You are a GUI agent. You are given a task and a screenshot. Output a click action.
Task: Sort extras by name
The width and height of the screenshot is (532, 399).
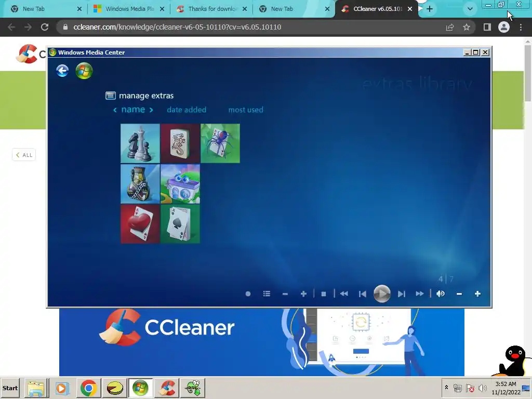[133, 110]
